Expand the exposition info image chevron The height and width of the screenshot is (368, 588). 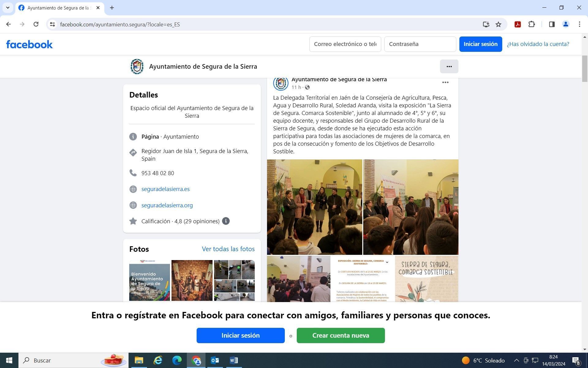(387, 262)
